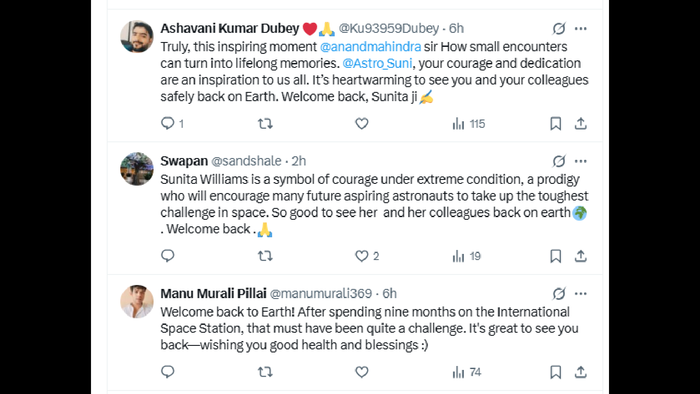Reply to Ashavani Kumar Dubey's tweet
Screen dimensions: 700x394
[172, 124]
